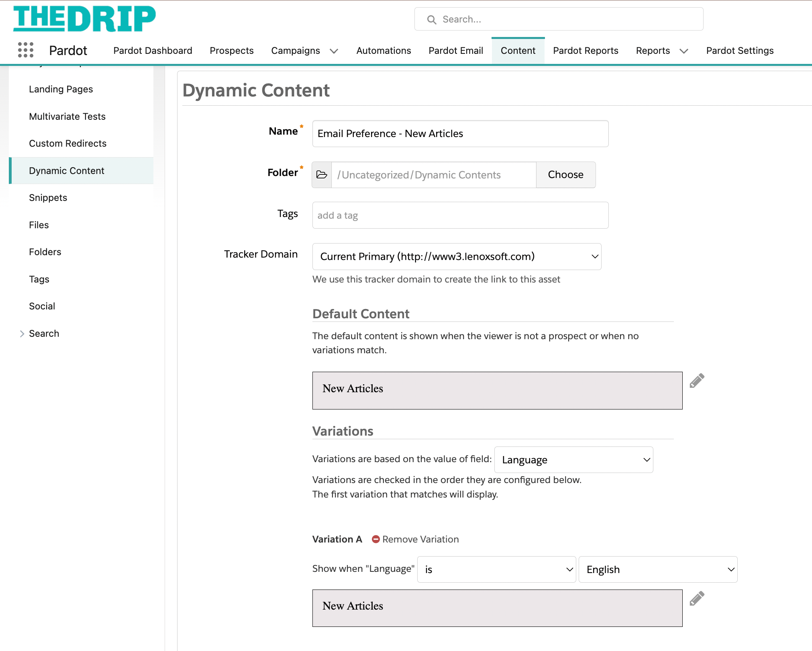This screenshot has height=651, width=812.
Task: Edit Variation A content with the pencil icon
Action: (697, 598)
